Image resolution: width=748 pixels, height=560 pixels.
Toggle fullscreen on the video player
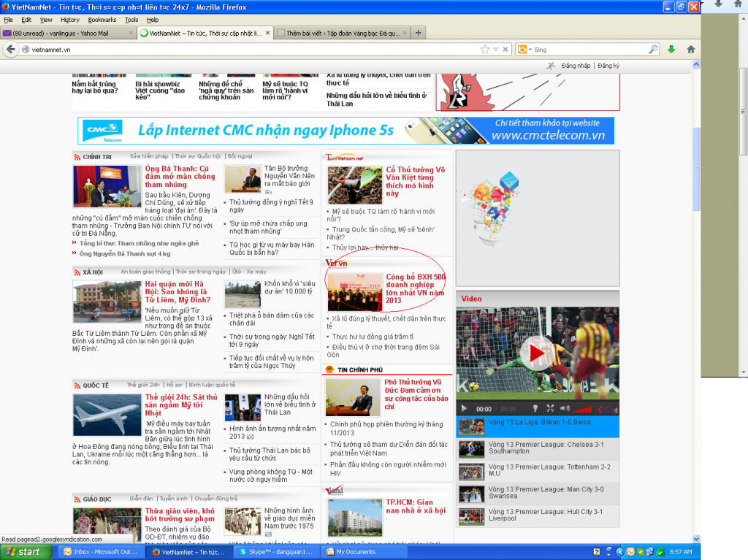coord(550,408)
